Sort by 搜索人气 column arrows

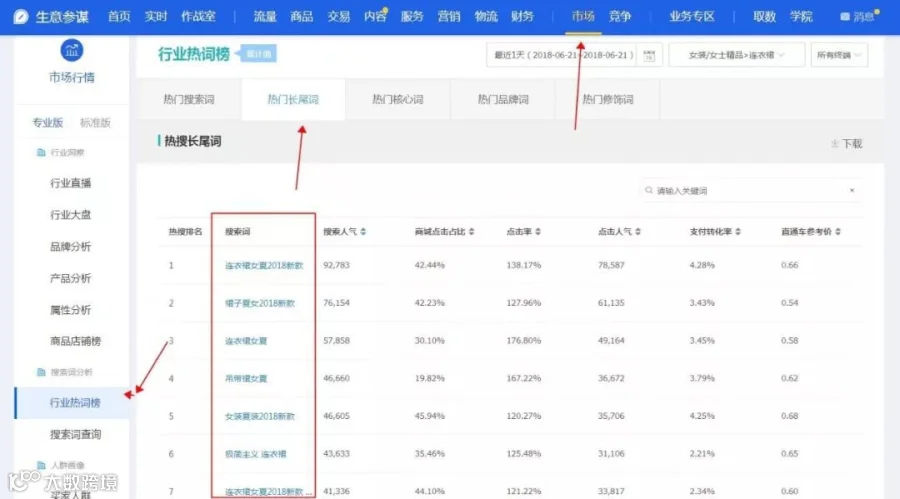(363, 231)
